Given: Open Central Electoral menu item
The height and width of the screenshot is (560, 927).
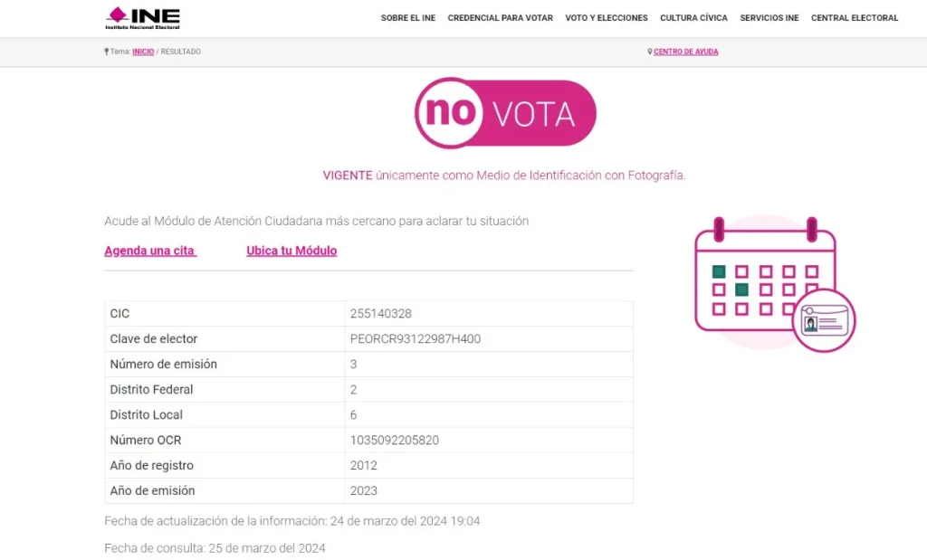Looking at the screenshot, I should [855, 18].
